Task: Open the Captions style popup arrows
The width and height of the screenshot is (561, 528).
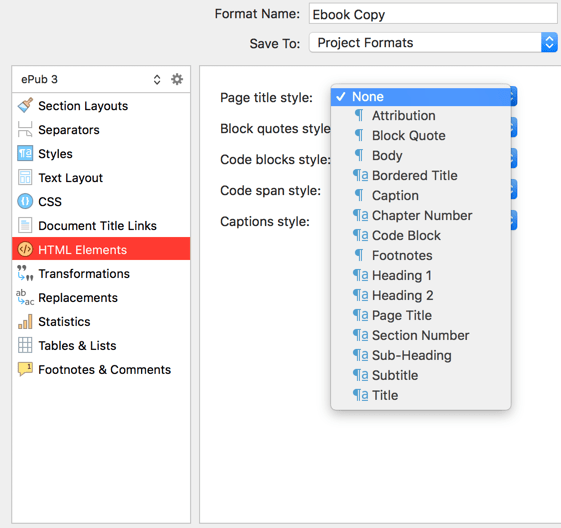Action: tap(513, 220)
